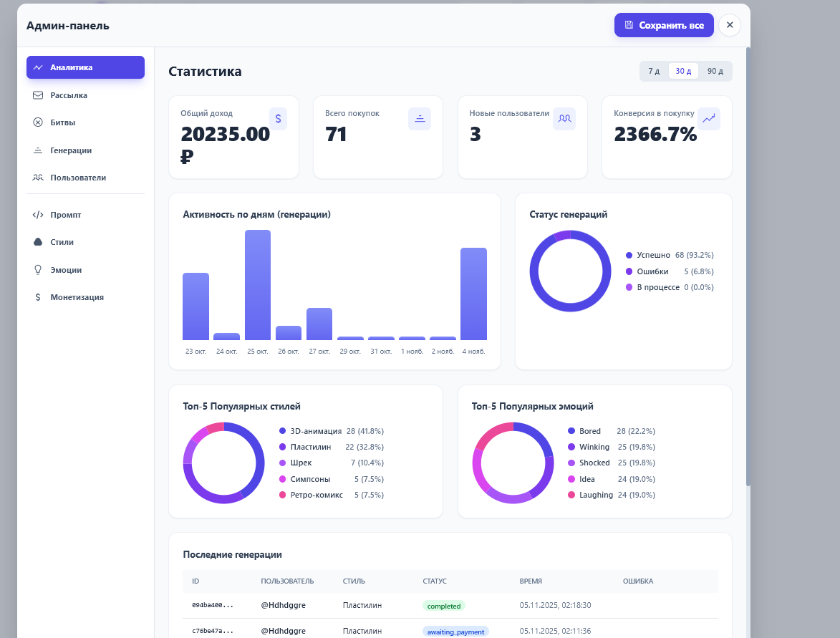This screenshot has width=840, height=638.
Task: Click the Симпсоны legend entry
Action: tap(332, 479)
